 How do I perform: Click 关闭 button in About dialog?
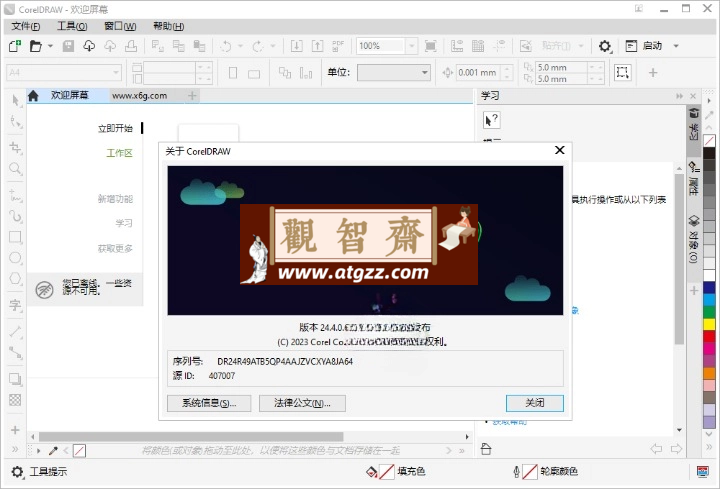pyautogui.click(x=534, y=403)
